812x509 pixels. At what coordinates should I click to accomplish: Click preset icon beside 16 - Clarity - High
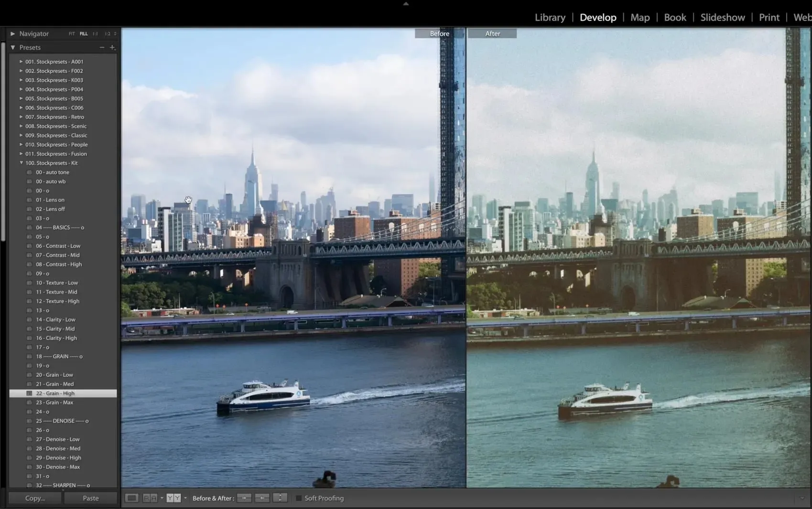tap(29, 338)
